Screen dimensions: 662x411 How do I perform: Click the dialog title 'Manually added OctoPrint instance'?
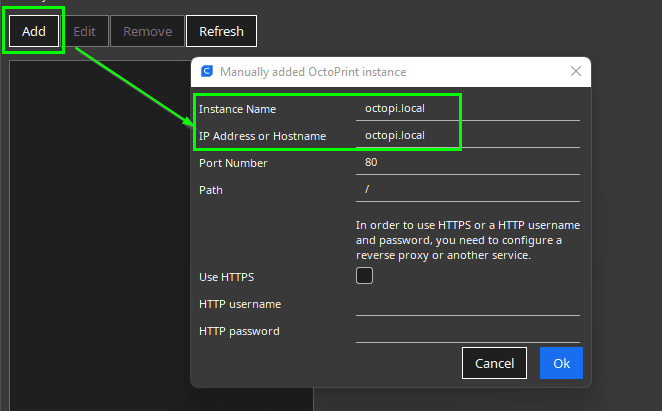pyautogui.click(x=313, y=72)
